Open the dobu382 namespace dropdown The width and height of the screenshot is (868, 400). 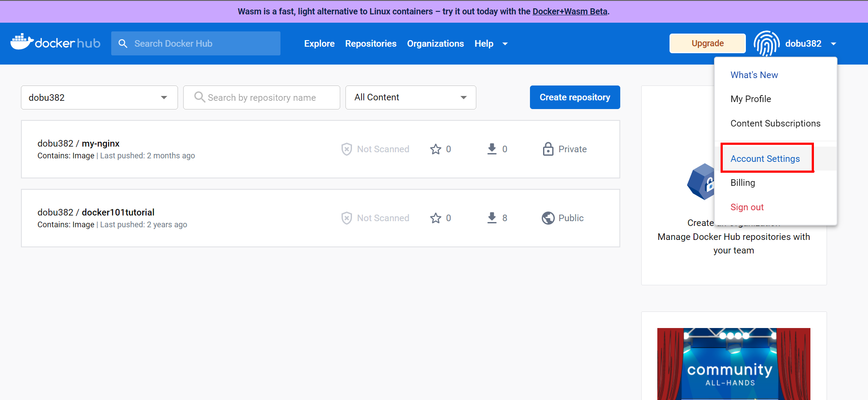(x=99, y=97)
